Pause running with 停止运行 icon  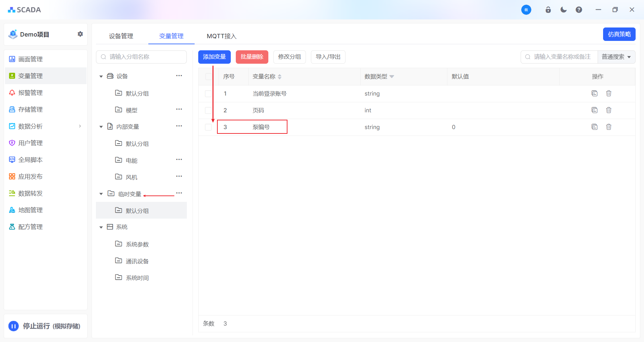point(14,326)
